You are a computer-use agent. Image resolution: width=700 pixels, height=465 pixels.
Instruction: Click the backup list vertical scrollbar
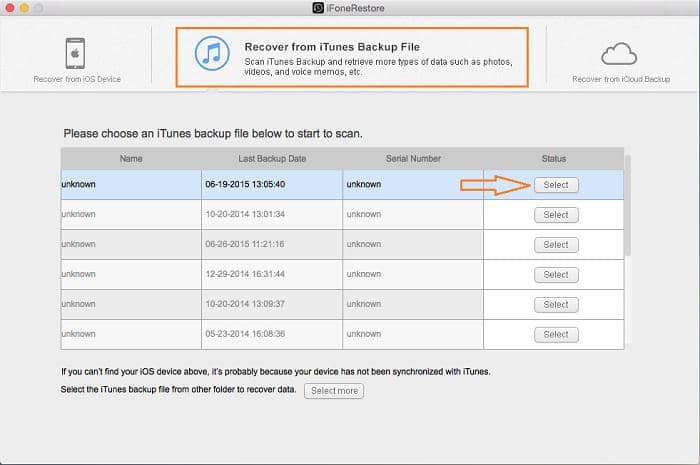point(628,206)
